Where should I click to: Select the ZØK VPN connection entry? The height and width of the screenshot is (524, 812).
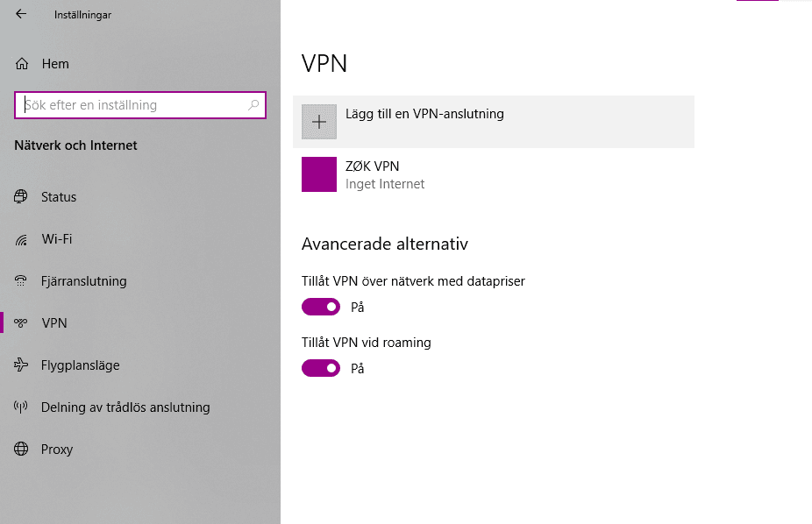[494, 175]
